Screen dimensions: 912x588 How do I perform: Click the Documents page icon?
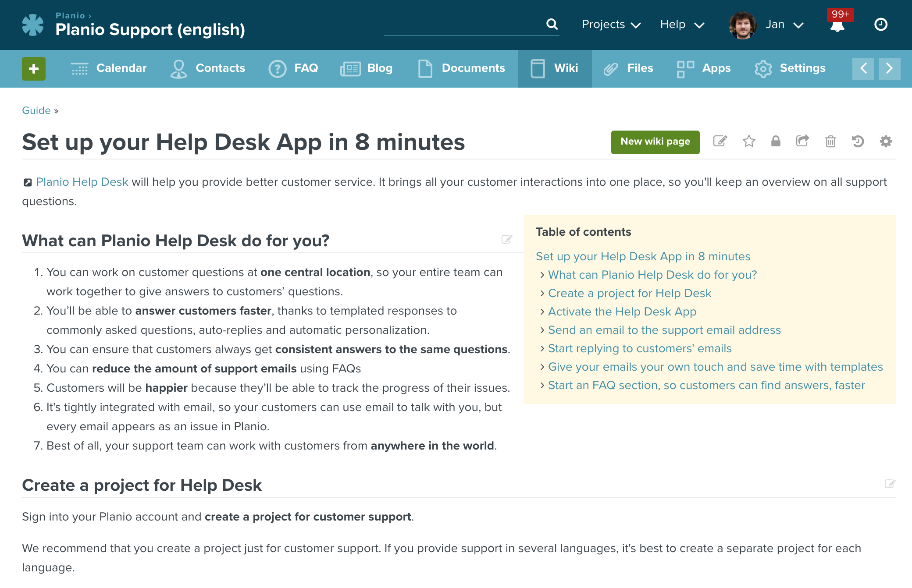tap(425, 69)
